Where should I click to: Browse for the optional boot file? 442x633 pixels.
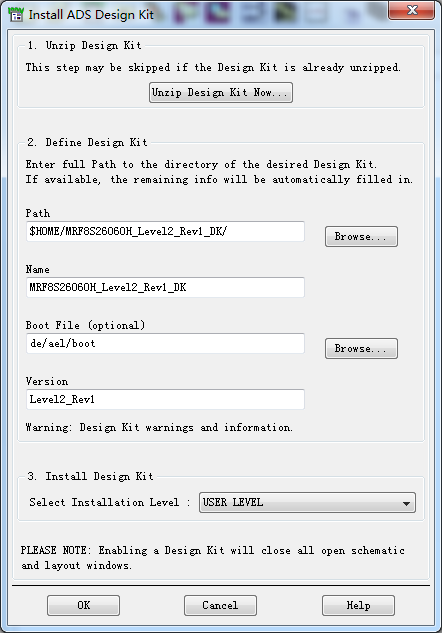(x=361, y=348)
